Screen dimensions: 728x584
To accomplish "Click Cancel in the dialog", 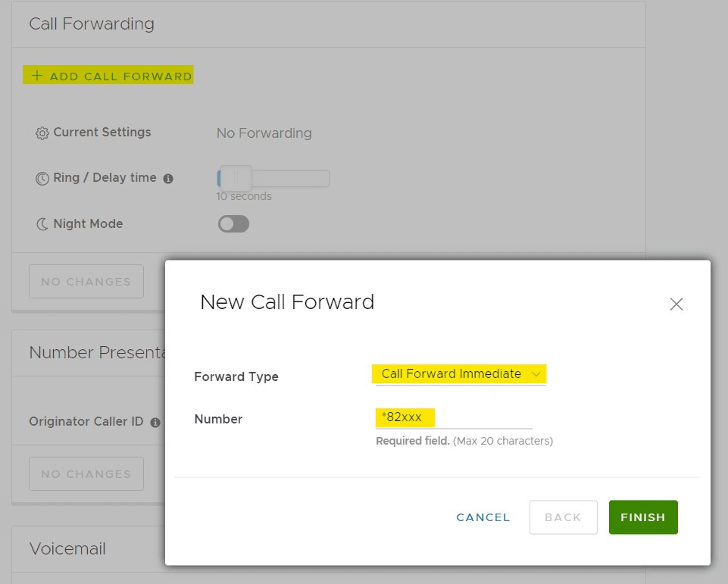I will pyautogui.click(x=483, y=517).
